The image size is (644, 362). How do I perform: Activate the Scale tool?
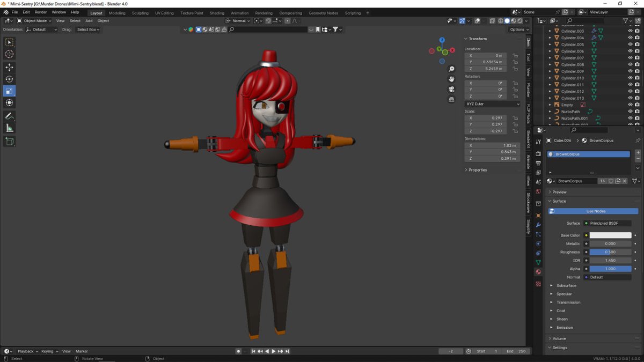click(x=10, y=91)
